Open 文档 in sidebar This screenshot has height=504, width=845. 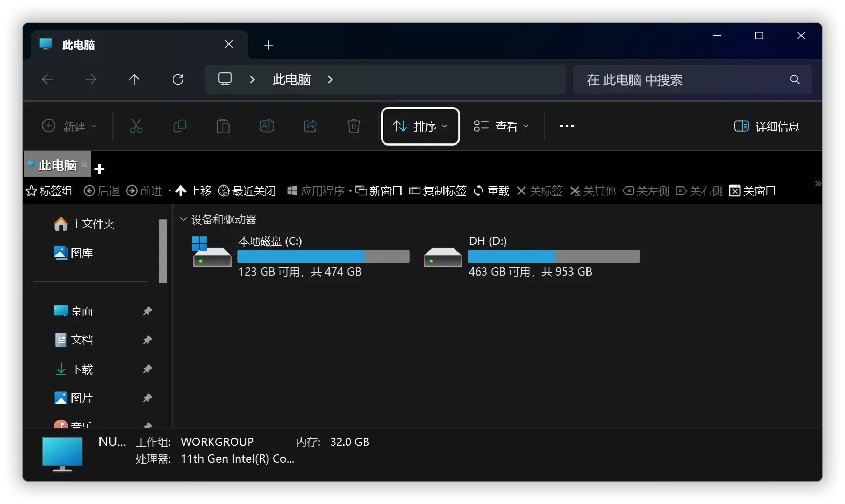[x=73, y=340]
